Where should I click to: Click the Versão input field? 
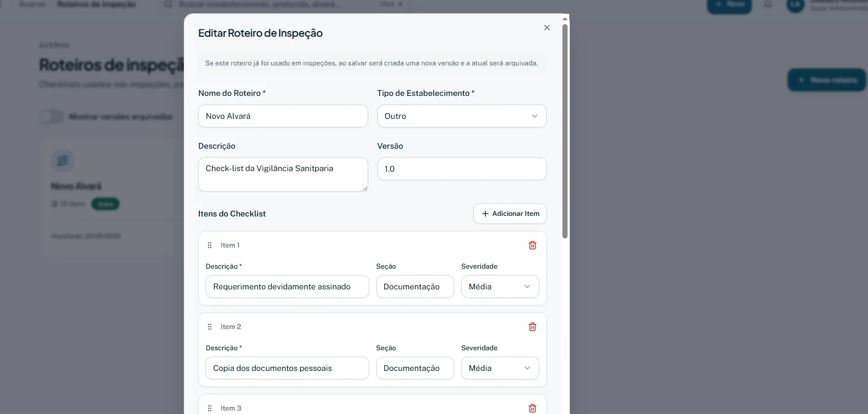462,169
